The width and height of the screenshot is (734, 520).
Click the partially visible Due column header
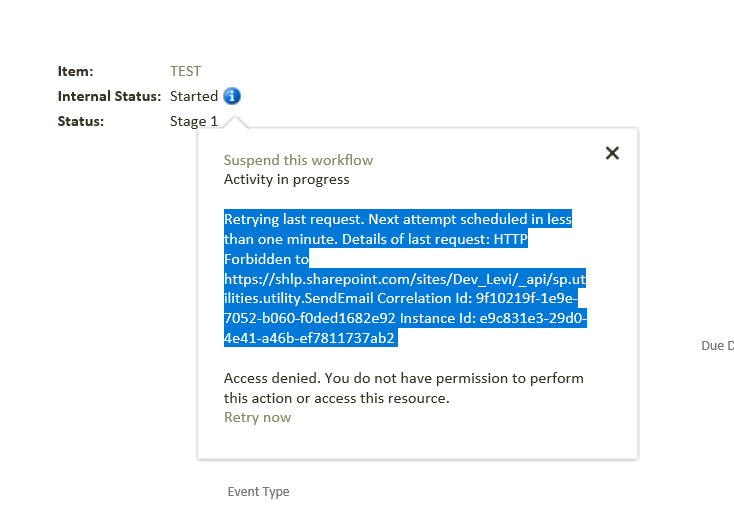tap(717, 346)
